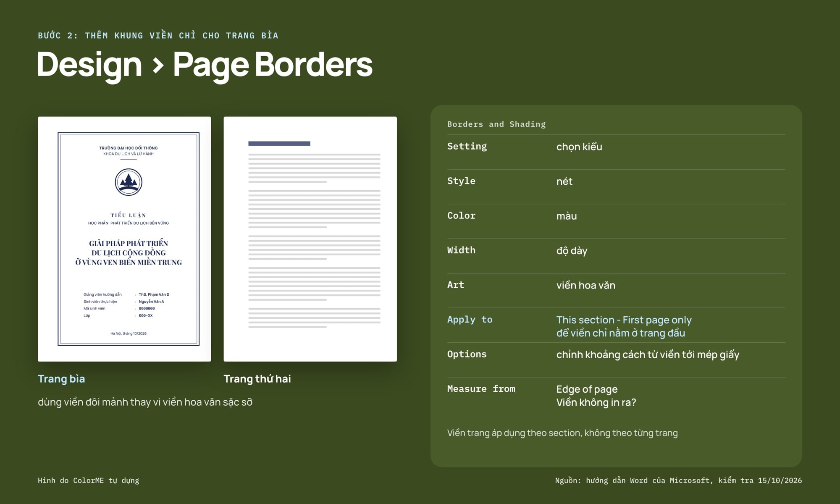Select the 'Width' row label
The width and height of the screenshot is (840, 504).
point(461,250)
